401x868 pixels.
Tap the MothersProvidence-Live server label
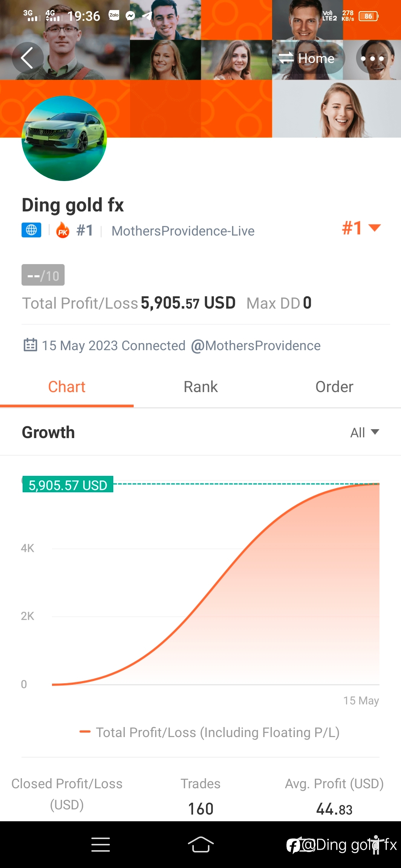183,231
